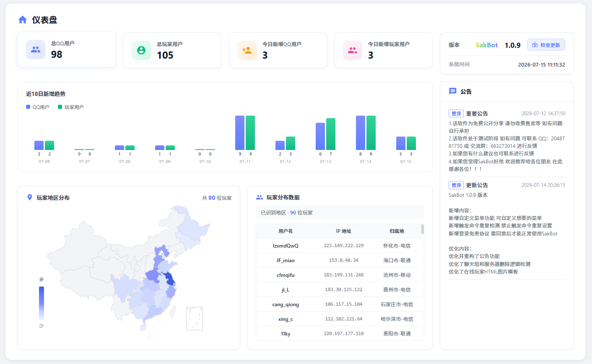Click the 怀化市-电信 location cell
The height and width of the screenshot is (364, 592).
point(397,246)
